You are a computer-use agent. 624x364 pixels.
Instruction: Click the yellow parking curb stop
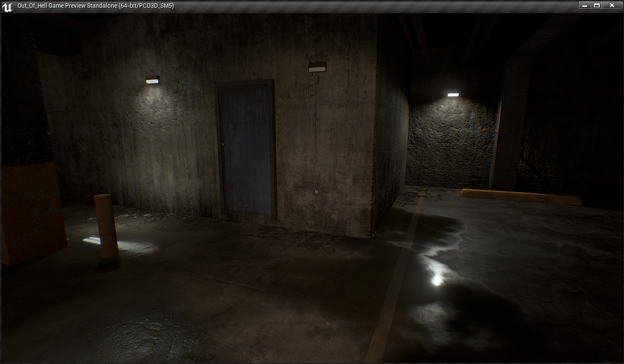pos(520,196)
